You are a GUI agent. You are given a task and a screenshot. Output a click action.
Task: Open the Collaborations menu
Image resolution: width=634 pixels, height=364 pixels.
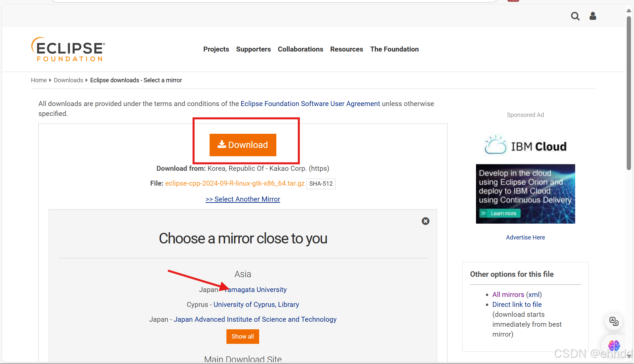click(300, 49)
